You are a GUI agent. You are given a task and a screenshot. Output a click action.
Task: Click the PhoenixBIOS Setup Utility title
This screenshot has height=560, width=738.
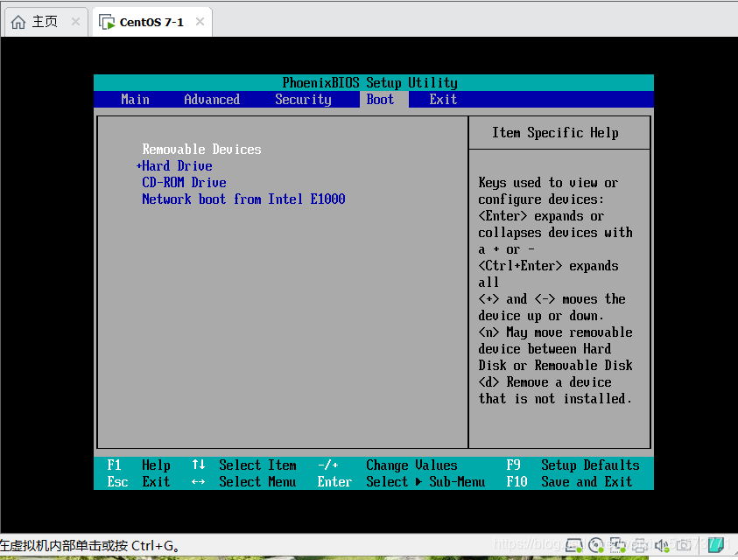coord(370,83)
